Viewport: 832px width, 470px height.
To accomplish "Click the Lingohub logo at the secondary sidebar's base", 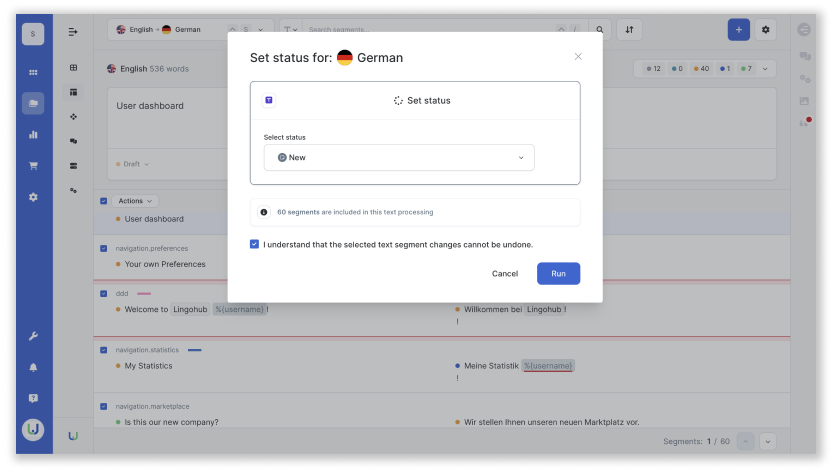I will pos(73,436).
